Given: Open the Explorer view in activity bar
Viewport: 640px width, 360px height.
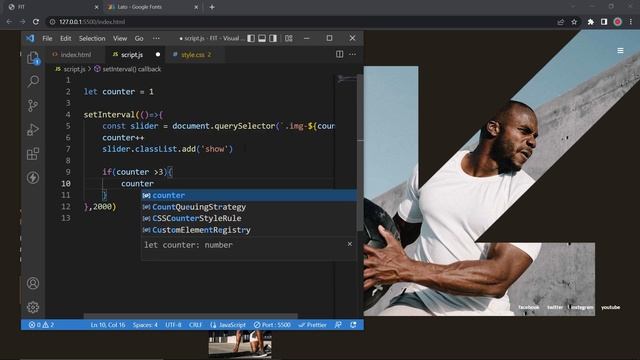Looking at the screenshot, I should tap(33, 58).
